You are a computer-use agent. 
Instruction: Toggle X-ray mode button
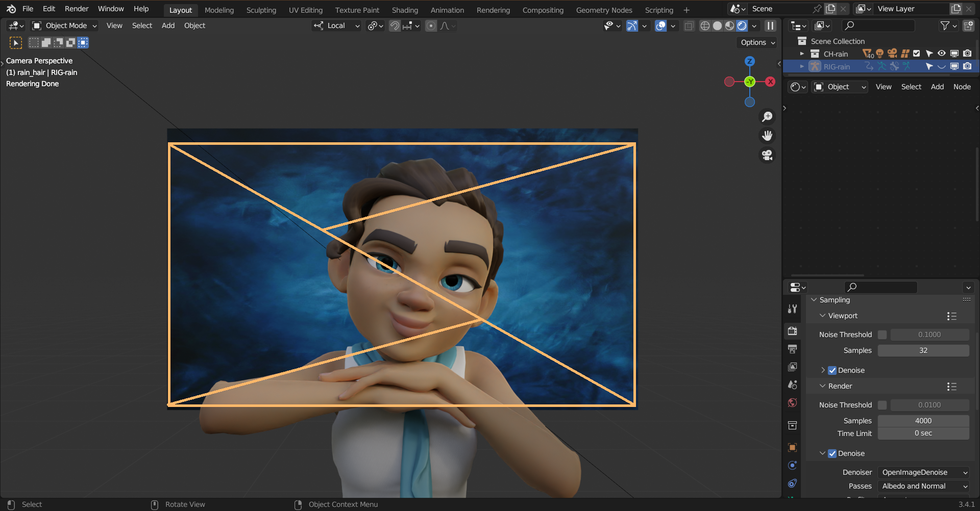coord(689,26)
